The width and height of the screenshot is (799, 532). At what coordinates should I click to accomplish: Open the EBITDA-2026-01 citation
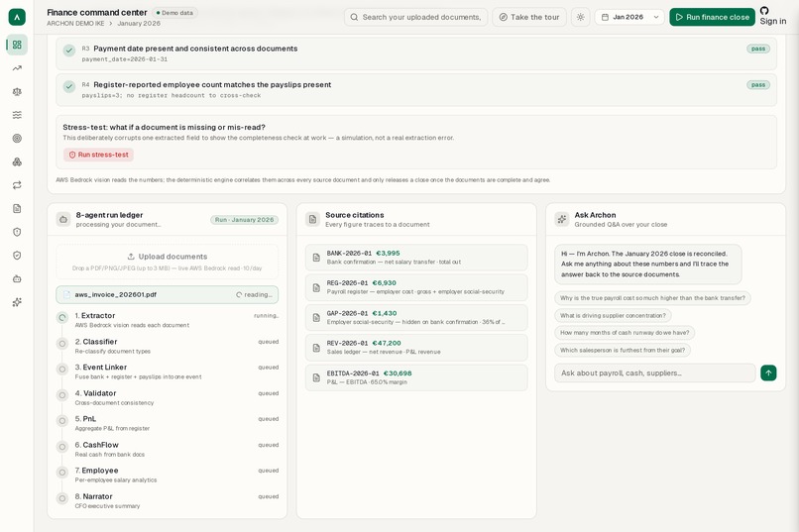point(416,377)
